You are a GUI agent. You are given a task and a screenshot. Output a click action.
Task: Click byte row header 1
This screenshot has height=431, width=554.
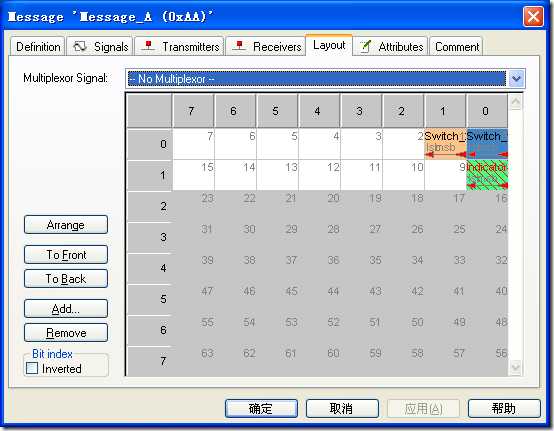[150, 175]
